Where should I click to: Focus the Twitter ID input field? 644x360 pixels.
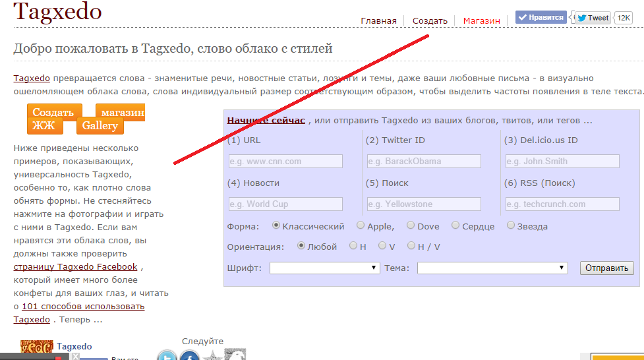pyautogui.click(x=424, y=161)
